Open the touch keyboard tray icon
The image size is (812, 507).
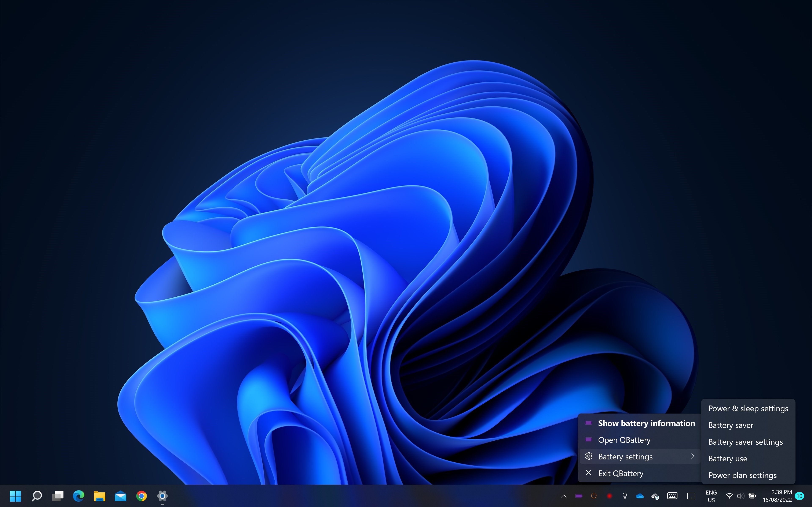pyautogui.click(x=672, y=496)
